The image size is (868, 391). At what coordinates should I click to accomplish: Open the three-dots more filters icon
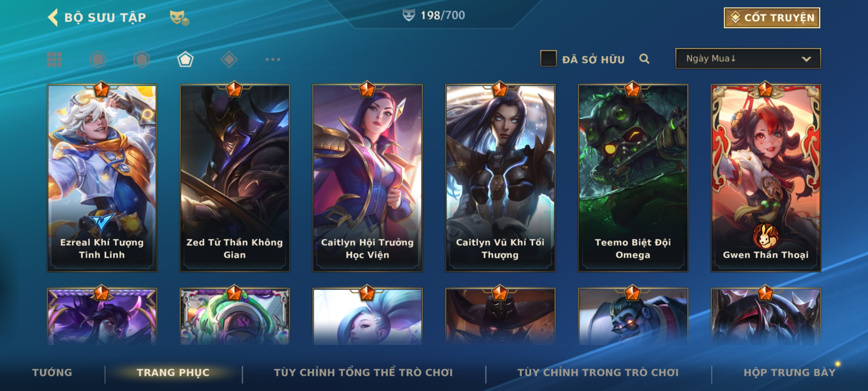[x=273, y=59]
